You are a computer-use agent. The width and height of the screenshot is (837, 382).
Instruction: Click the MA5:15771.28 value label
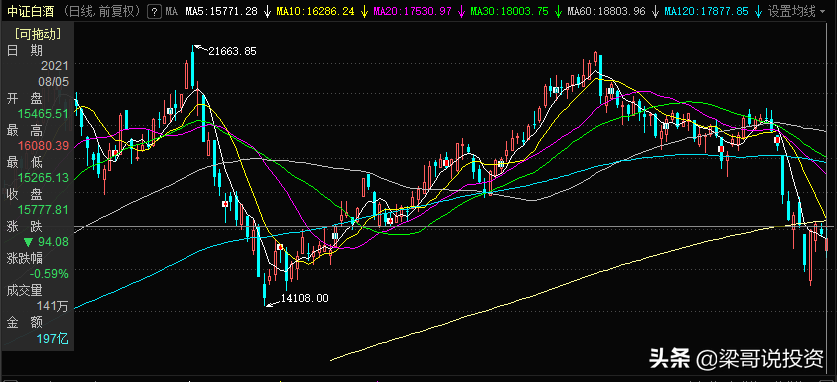click(222, 11)
